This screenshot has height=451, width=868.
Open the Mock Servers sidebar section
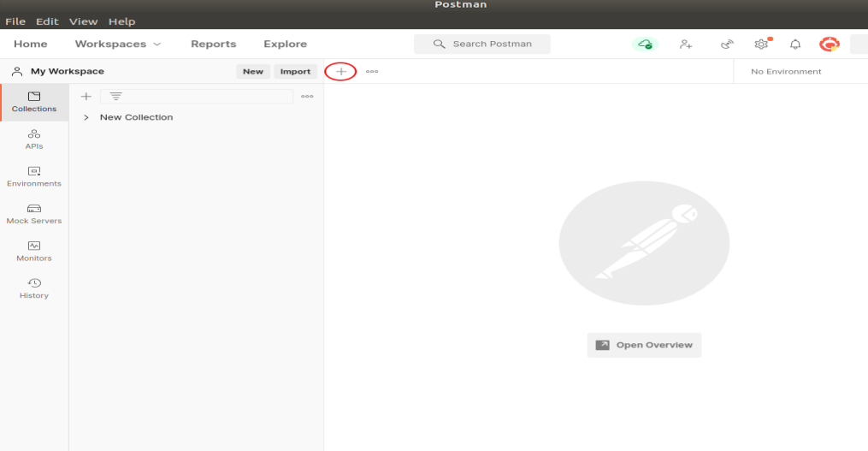coord(34,214)
